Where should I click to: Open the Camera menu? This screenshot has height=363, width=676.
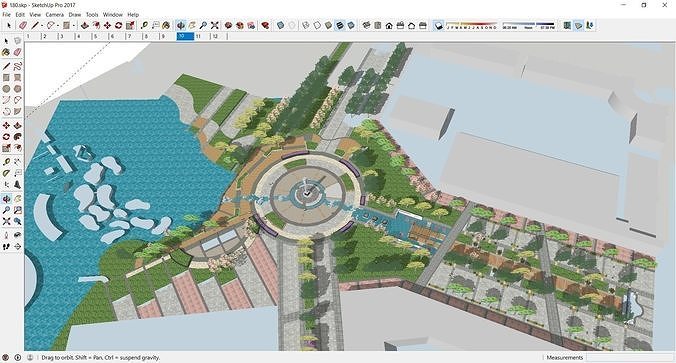(55, 14)
